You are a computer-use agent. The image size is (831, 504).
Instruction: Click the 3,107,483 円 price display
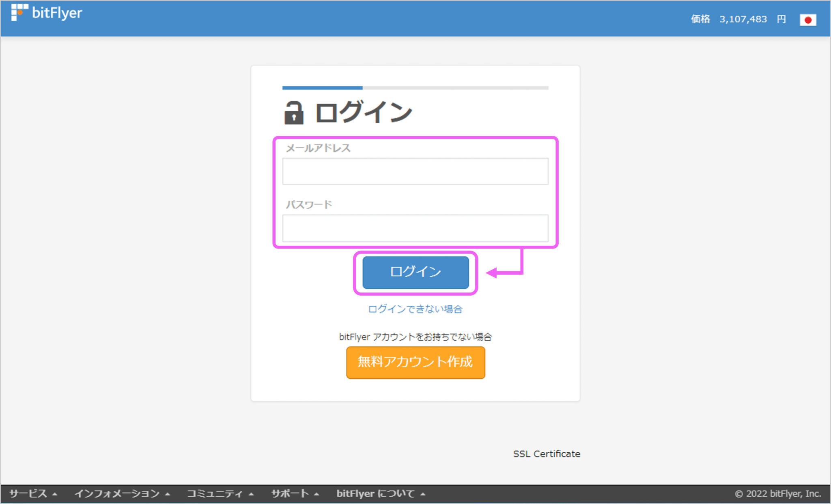click(x=753, y=19)
